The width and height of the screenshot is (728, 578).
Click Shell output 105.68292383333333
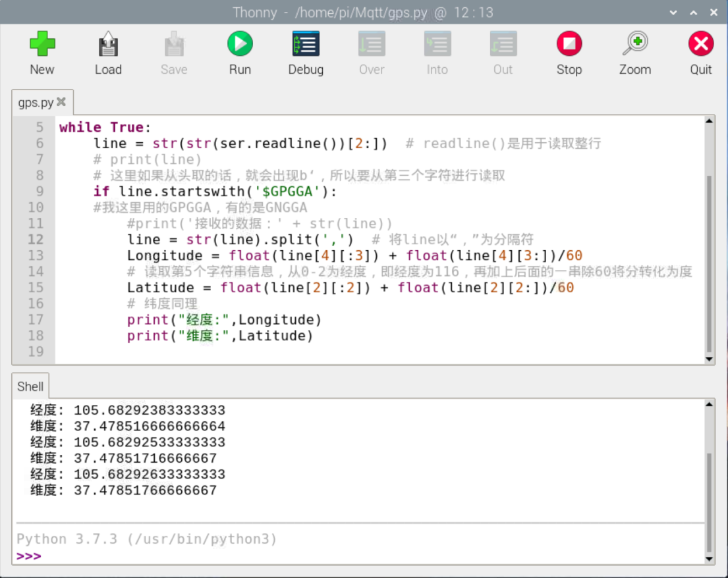(x=149, y=410)
